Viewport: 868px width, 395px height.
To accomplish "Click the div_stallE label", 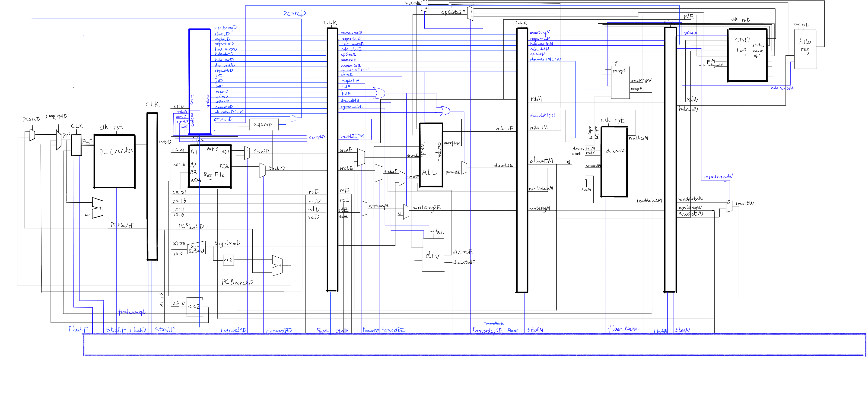I will pyautogui.click(x=465, y=262).
